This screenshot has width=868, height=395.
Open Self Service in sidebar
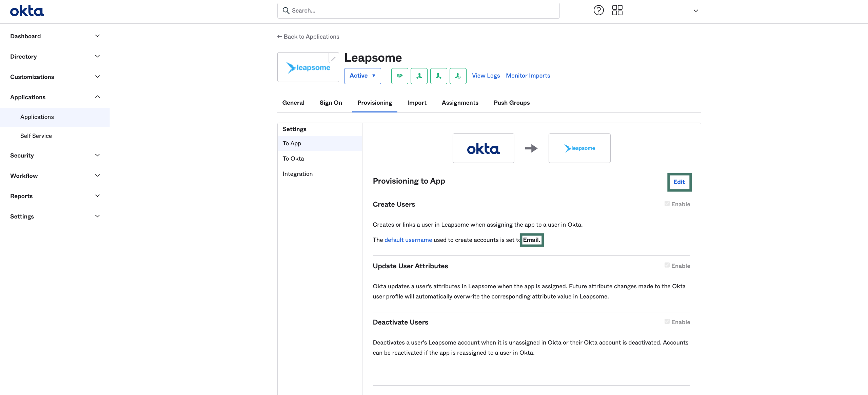[x=55, y=136]
